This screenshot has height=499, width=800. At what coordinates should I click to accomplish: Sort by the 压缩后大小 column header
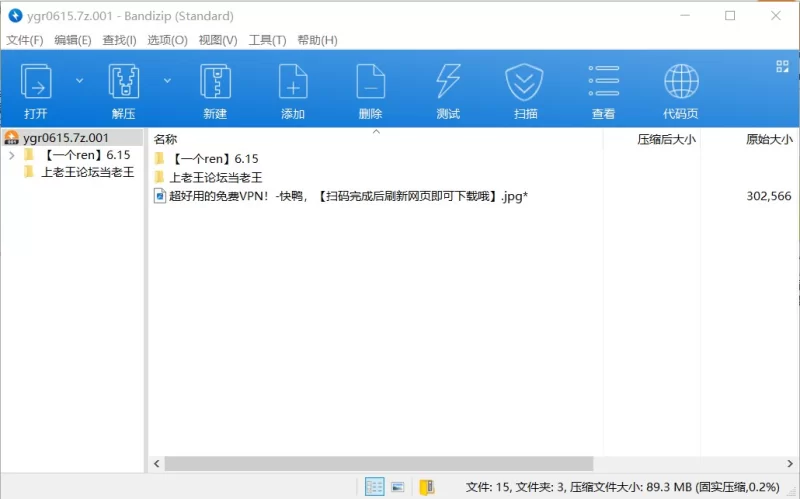click(666, 139)
